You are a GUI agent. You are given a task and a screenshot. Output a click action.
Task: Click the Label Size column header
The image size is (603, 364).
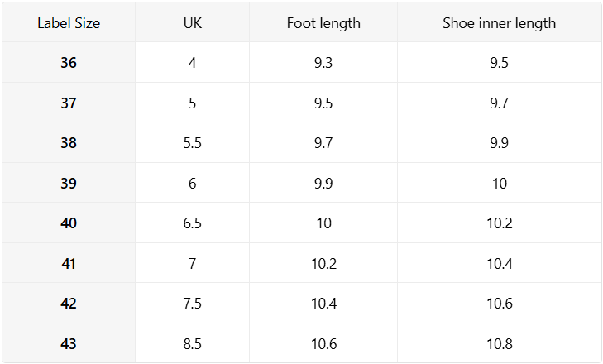[69, 23]
